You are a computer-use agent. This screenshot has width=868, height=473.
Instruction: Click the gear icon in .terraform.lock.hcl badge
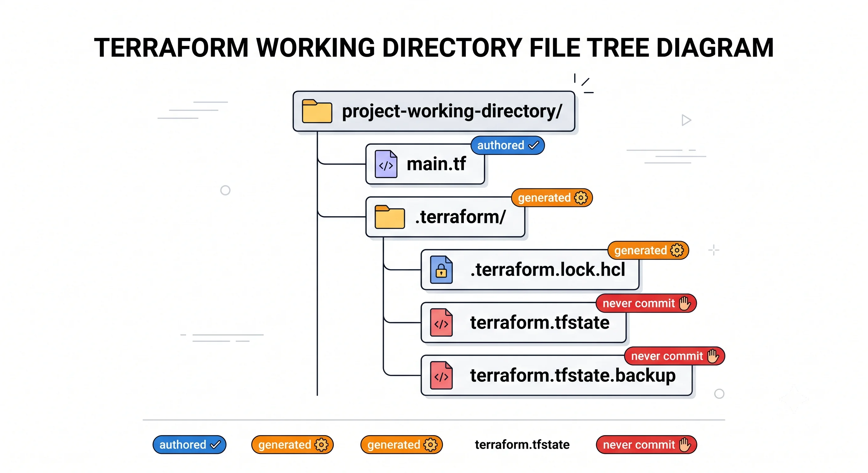677,250
